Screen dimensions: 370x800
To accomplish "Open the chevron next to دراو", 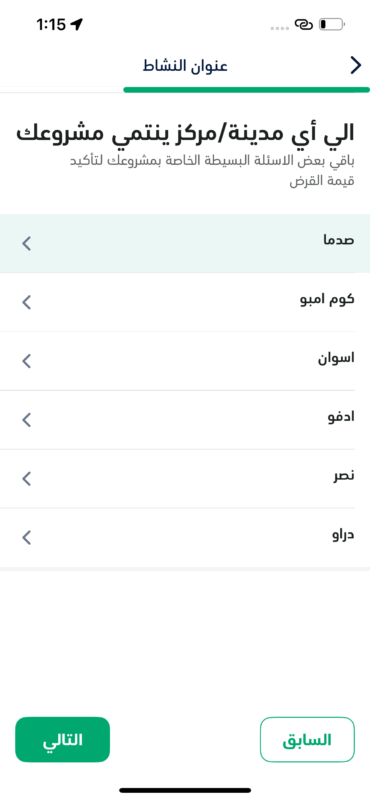I will click(27, 537).
